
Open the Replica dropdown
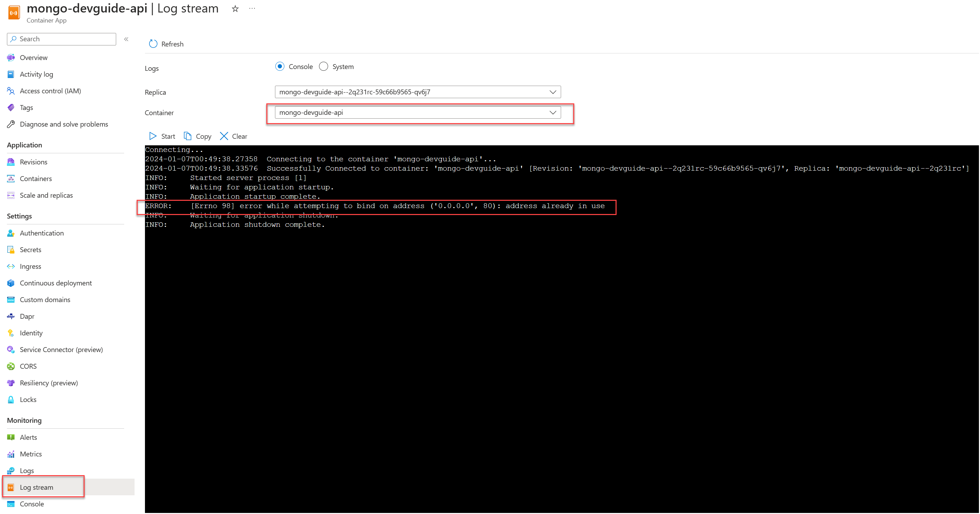(x=418, y=92)
